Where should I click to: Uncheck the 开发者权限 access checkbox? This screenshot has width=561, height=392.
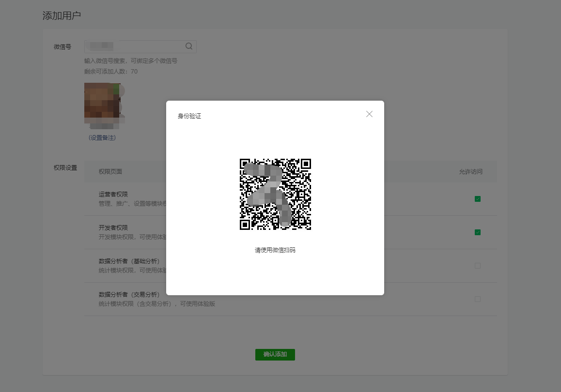click(x=478, y=232)
